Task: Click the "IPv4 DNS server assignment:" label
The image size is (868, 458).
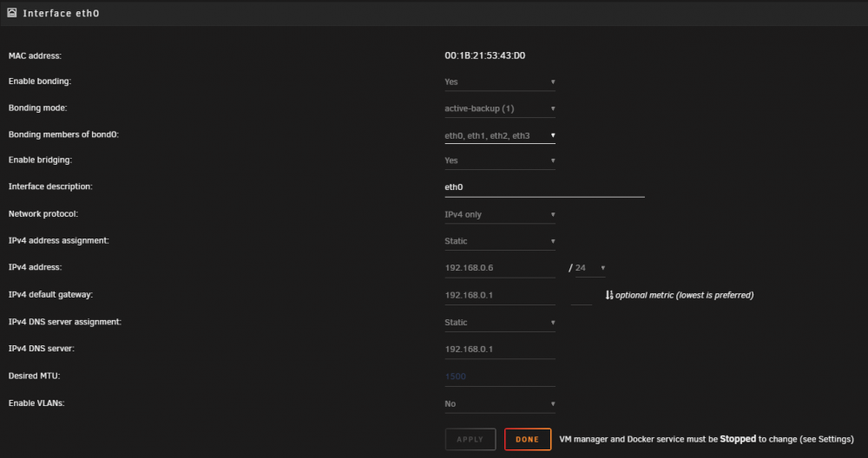Action: (x=65, y=321)
